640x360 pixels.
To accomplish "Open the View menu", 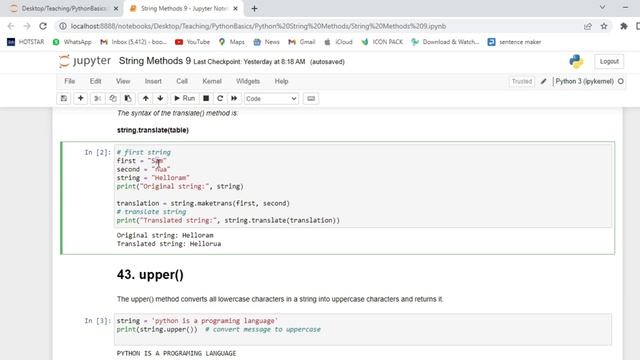I will point(123,81).
